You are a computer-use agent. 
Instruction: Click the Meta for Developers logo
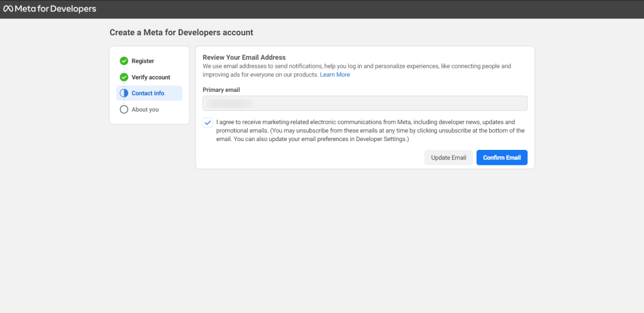coord(50,9)
